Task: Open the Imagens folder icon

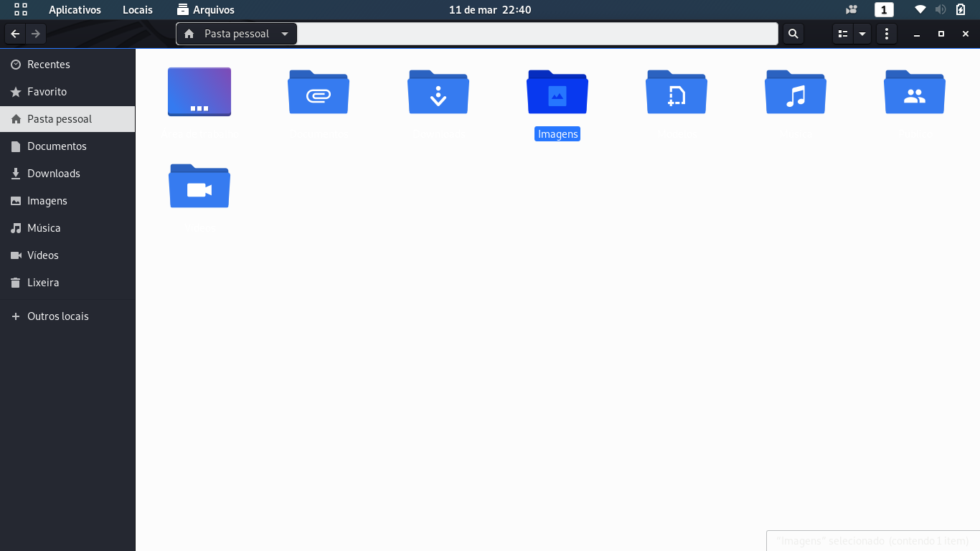Action: (557, 92)
